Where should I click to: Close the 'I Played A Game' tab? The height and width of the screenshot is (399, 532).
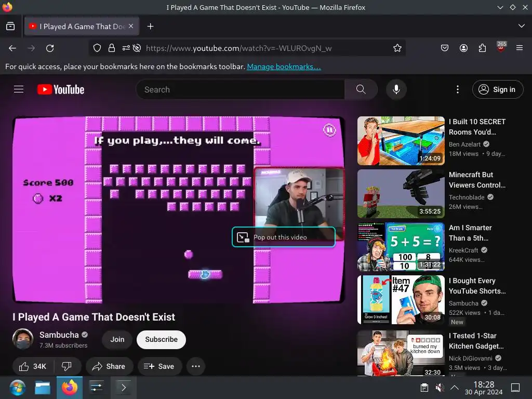(x=131, y=26)
